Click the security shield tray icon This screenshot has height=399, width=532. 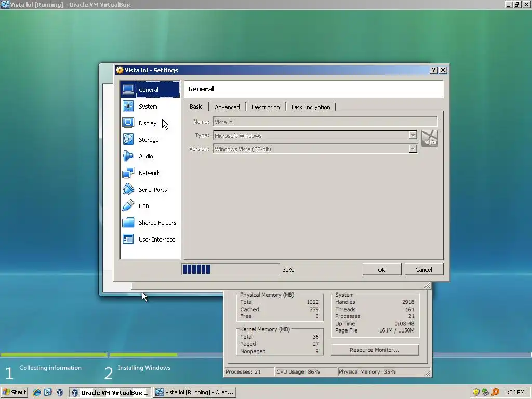[476, 392]
